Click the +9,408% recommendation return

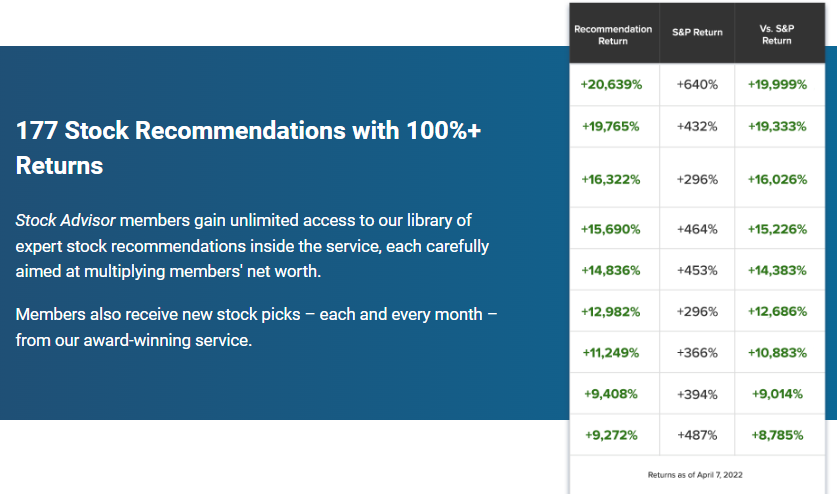[x=611, y=394]
